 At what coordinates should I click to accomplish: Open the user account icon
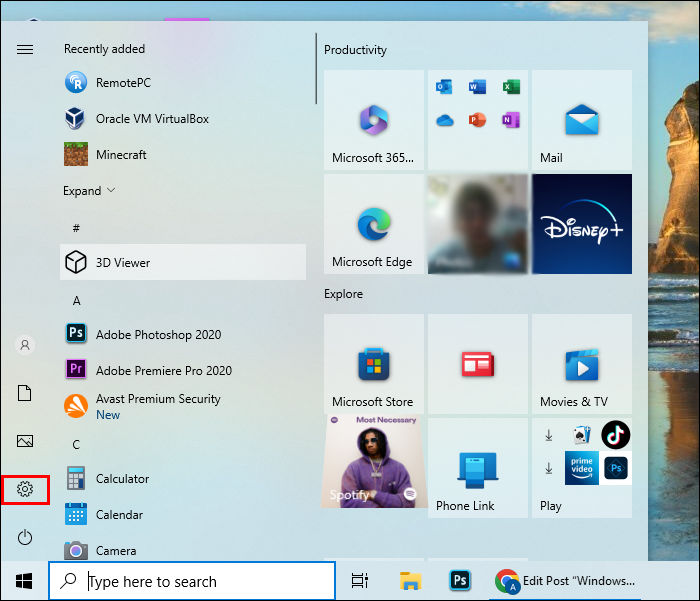click(x=25, y=345)
